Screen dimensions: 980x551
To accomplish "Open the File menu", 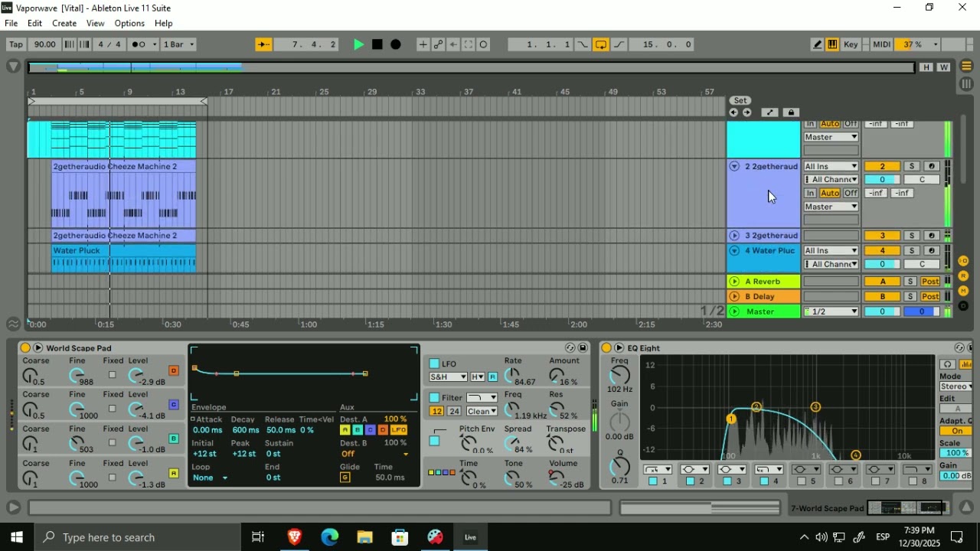I will [x=11, y=23].
